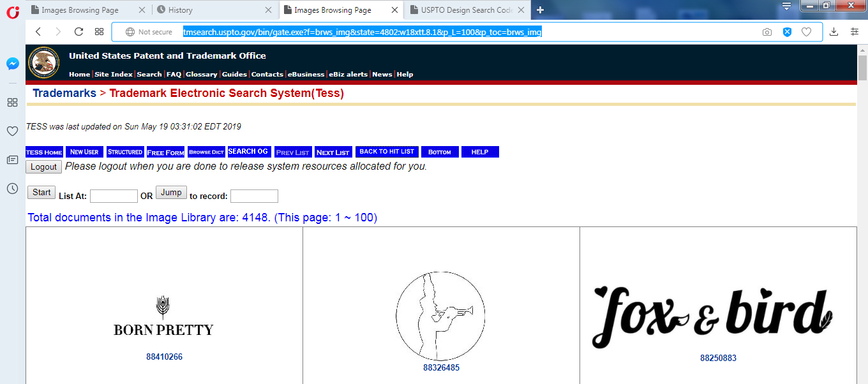Focus the List At input field
This screenshot has height=384, width=868.
coord(114,196)
